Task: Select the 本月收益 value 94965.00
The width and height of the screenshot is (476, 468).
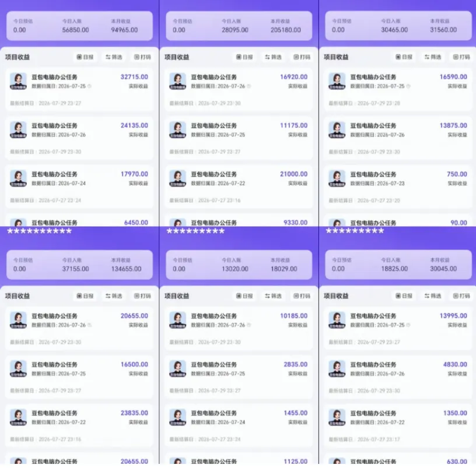Action: click(124, 30)
